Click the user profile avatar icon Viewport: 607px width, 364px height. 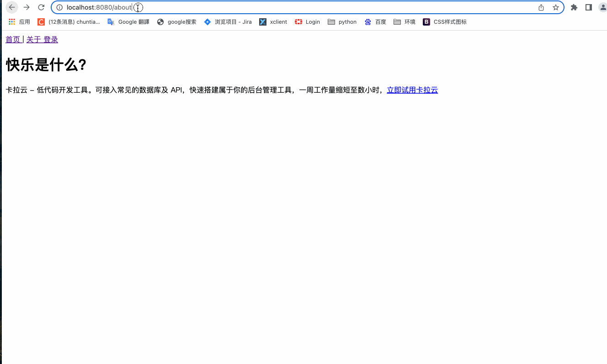coord(602,7)
